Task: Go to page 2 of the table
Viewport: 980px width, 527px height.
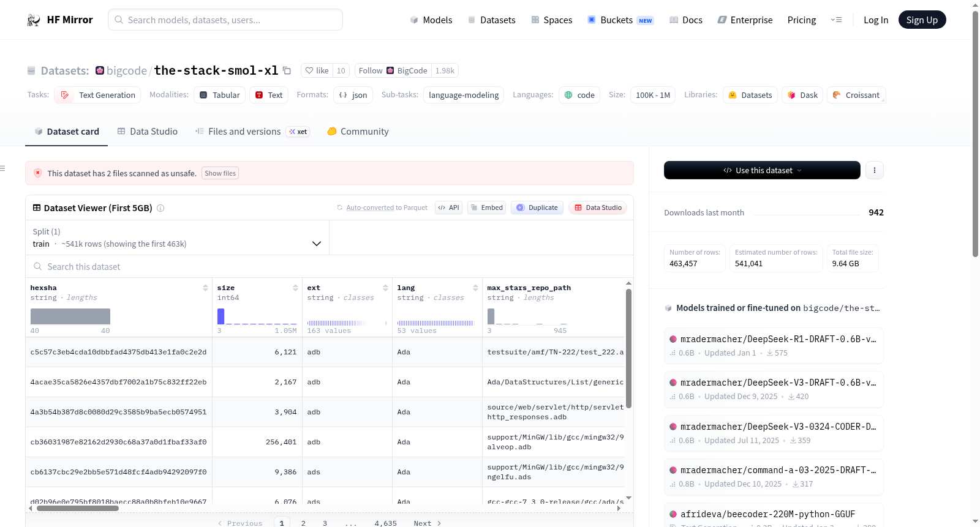Action: [x=303, y=523]
